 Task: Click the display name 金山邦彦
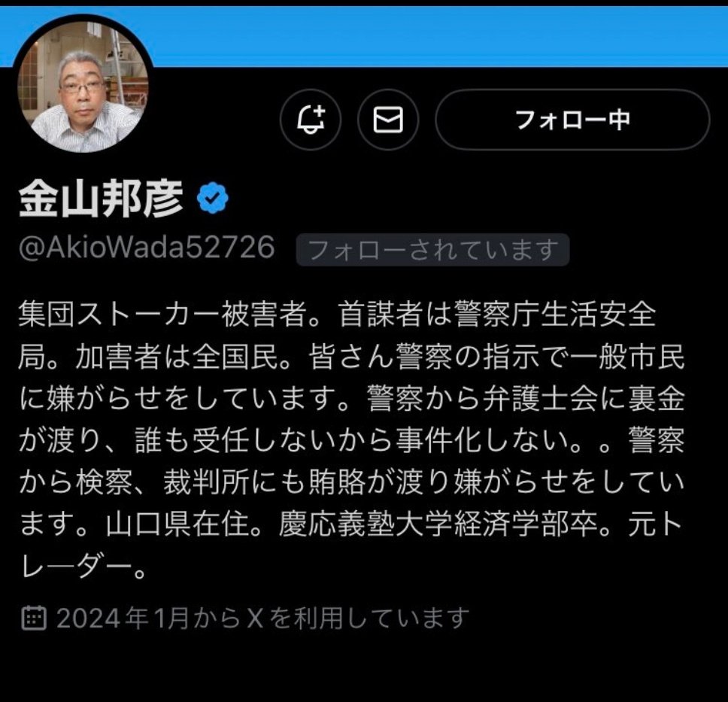click(x=101, y=199)
